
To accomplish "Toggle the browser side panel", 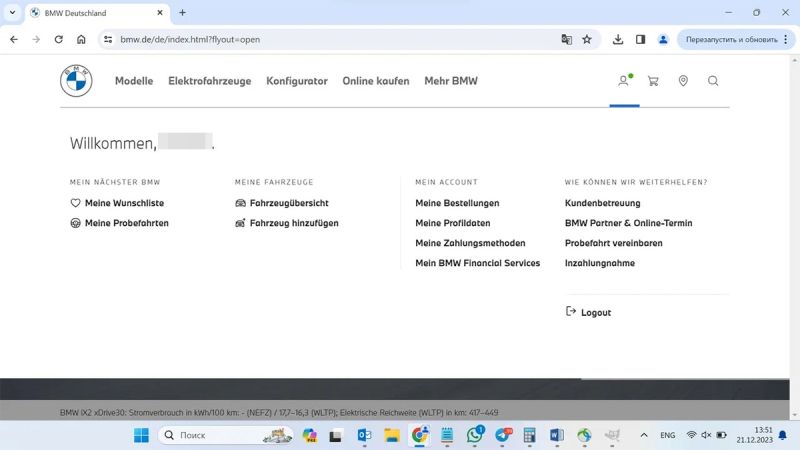I will coord(640,39).
